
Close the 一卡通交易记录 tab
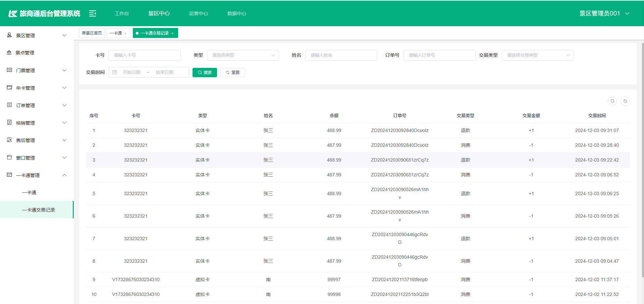pos(173,33)
